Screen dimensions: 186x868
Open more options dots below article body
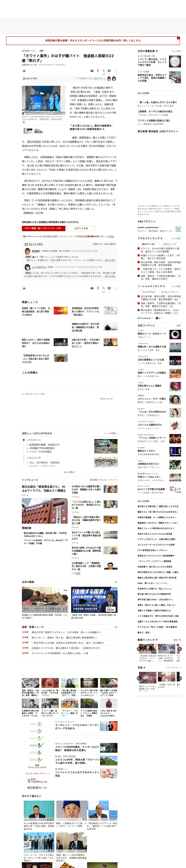[x=115, y=288]
